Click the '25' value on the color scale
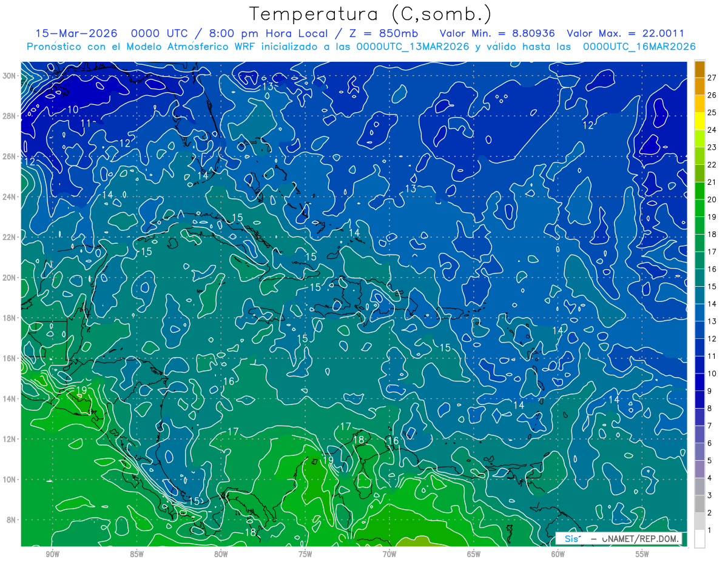 click(x=712, y=113)
